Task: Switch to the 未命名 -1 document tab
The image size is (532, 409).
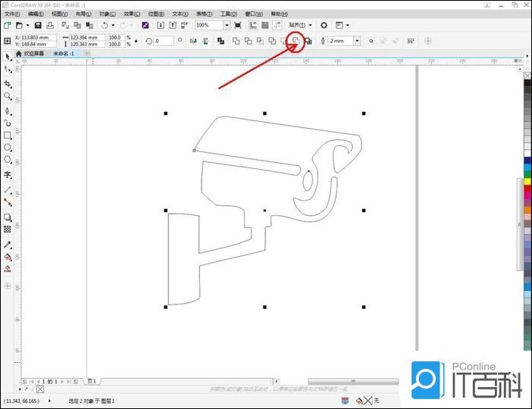Action: (x=64, y=54)
